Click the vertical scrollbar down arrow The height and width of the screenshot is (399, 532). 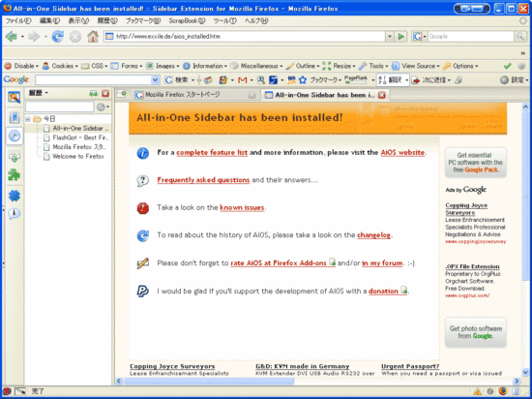point(525,372)
